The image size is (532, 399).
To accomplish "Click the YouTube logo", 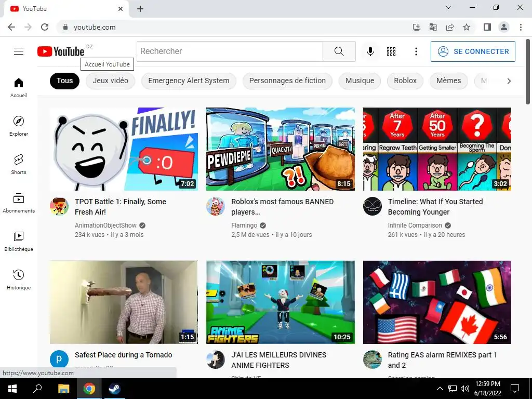I will pos(61,51).
